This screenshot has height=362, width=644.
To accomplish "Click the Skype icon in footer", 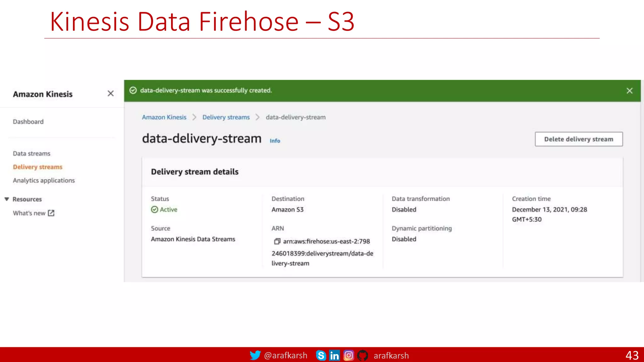I will tap(321, 355).
